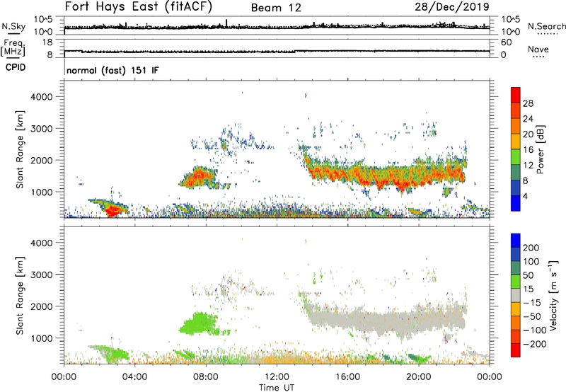Click the '-15' label on velocity colorbar

(x=532, y=303)
